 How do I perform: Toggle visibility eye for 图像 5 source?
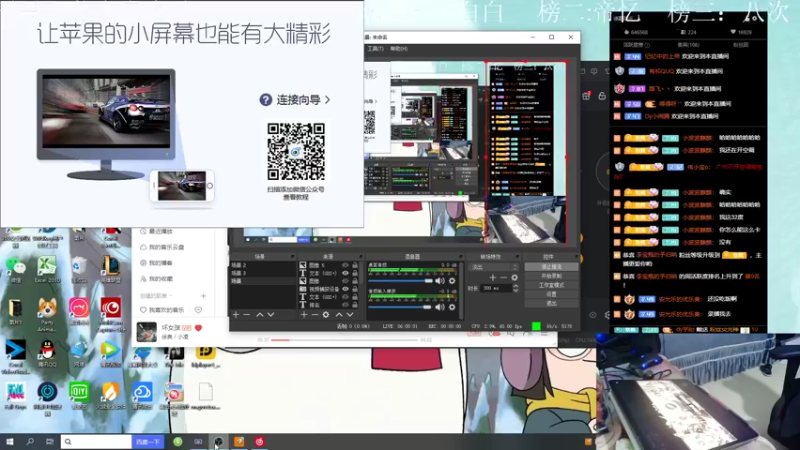(x=345, y=265)
